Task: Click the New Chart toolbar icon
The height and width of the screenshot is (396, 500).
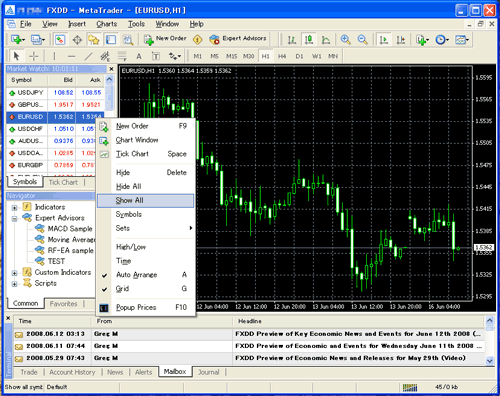Action: (17, 40)
